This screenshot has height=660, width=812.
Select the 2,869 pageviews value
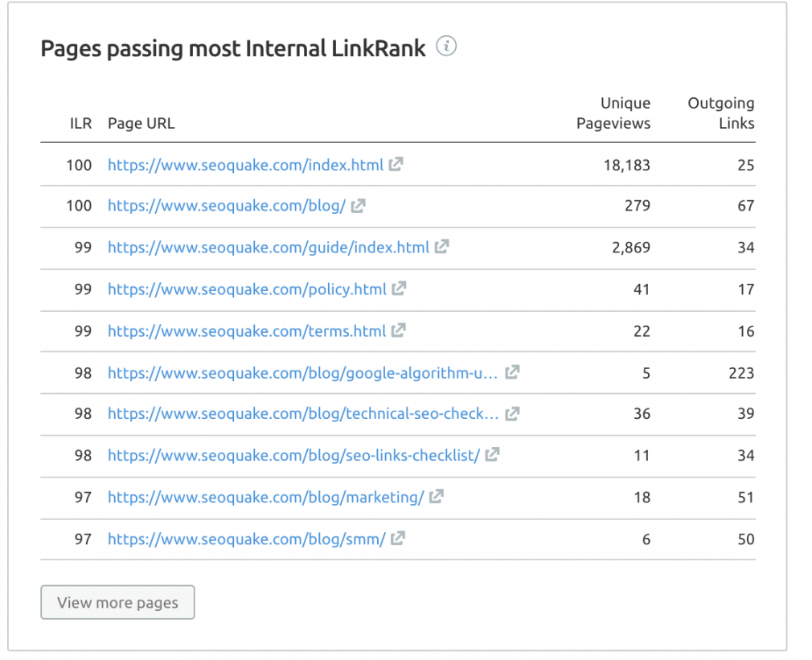click(x=631, y=248)
